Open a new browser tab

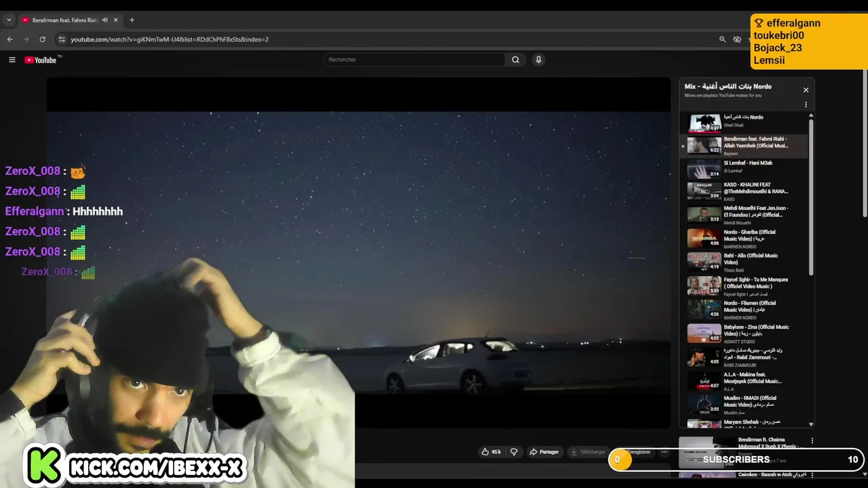[132, 20]
